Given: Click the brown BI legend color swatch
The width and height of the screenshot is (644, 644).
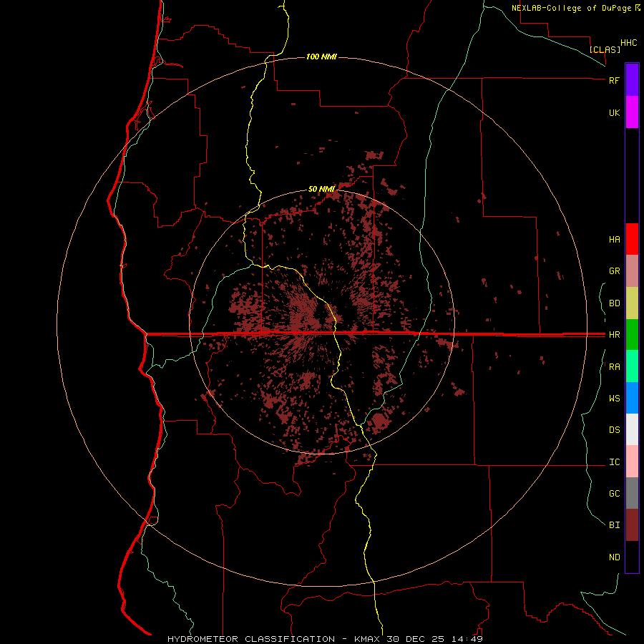Looking at the screenshot, I should pos(632,525).
